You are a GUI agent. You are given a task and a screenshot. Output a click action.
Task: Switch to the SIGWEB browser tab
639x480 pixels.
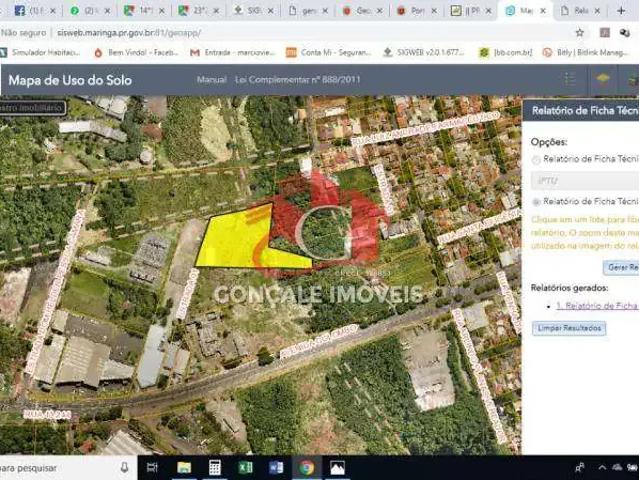click(253, 10)
